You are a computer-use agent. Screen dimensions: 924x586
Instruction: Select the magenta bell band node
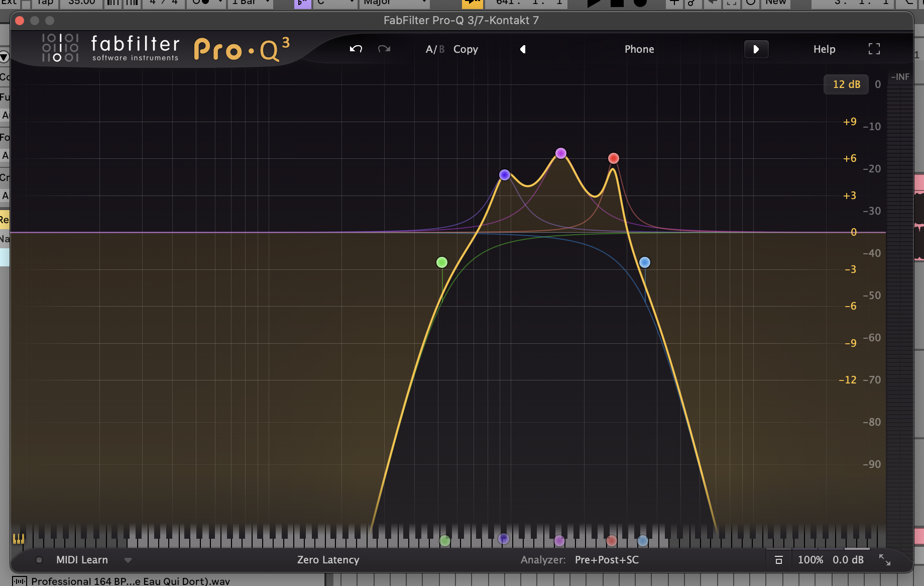coord(561,153)
